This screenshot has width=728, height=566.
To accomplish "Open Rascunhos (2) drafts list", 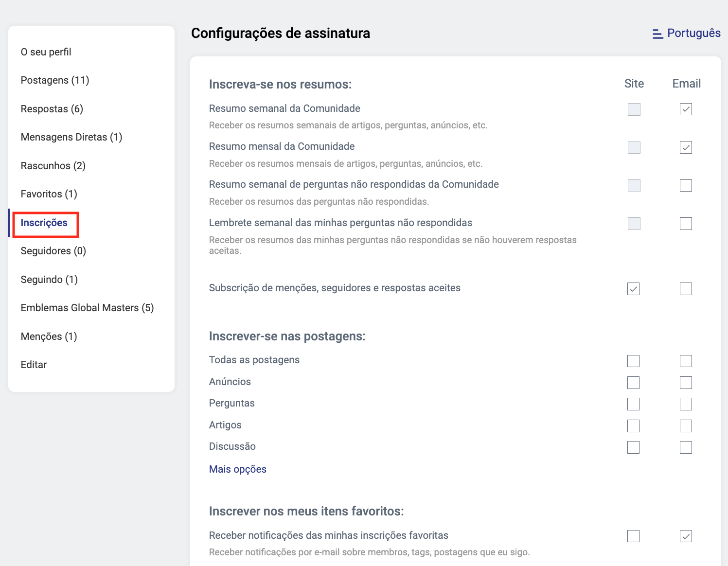I will click(53, 166).
